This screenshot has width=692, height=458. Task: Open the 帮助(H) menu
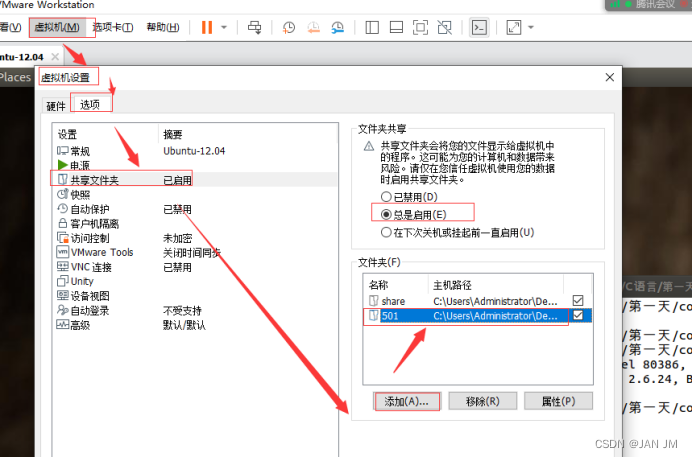[163, 27]
